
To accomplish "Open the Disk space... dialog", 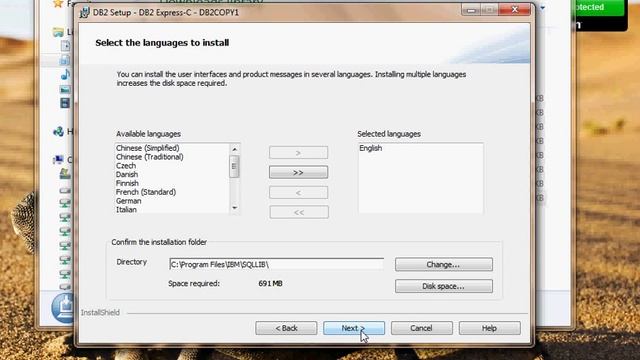I will pyautogui.click(x=444, y=286).
